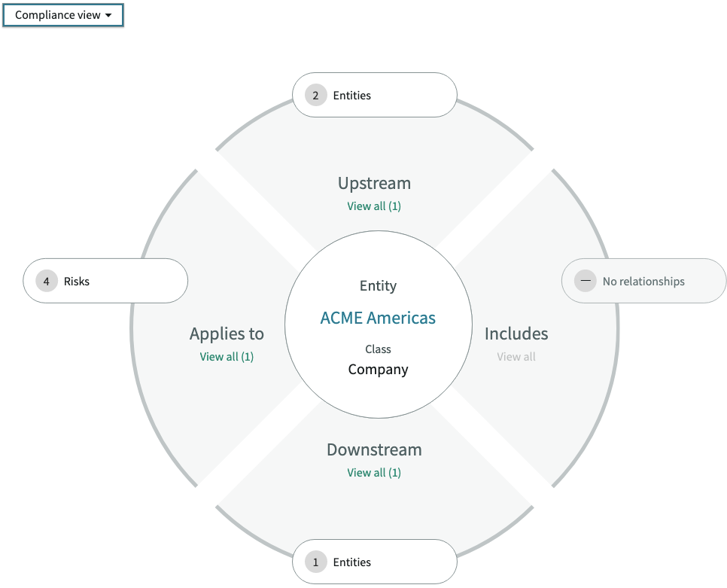Select the Downstream segment heading
This screenshot has height=588, width=727.
(x=374, y=449)
